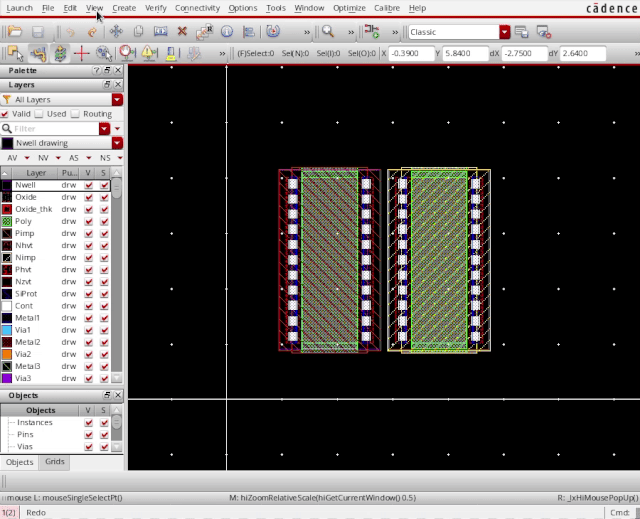Click the Metal1 layer color swatch
Viewport: 640px width, 519px height.
7,318
